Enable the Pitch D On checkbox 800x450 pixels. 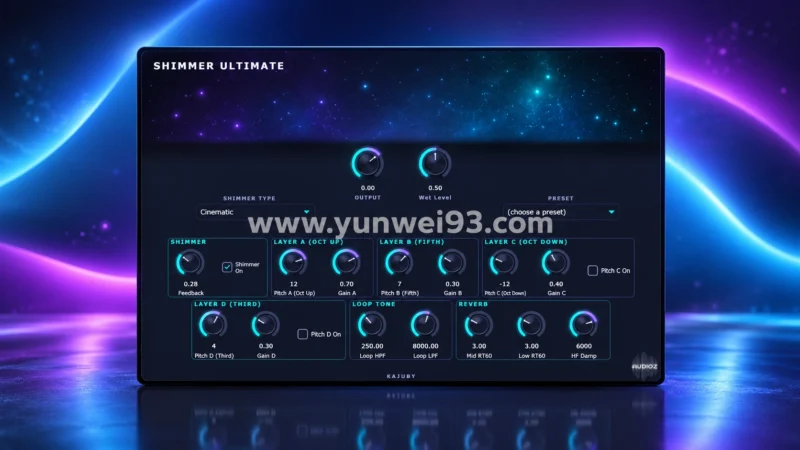pyautogui.click(x=303, y=334)
